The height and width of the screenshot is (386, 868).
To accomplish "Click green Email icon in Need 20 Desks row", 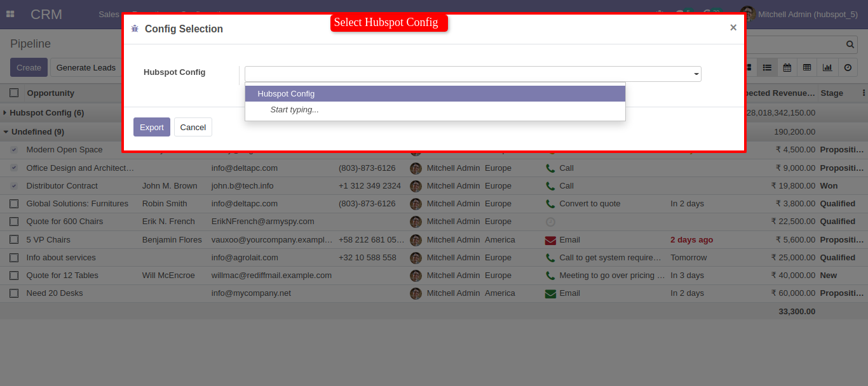I will pos(550,293).
